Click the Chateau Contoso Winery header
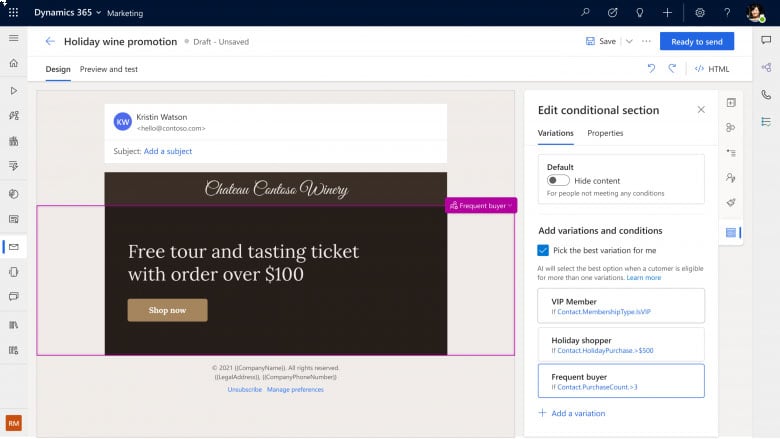Viewport: 780px width, 439px height. [x=276, y=188]
